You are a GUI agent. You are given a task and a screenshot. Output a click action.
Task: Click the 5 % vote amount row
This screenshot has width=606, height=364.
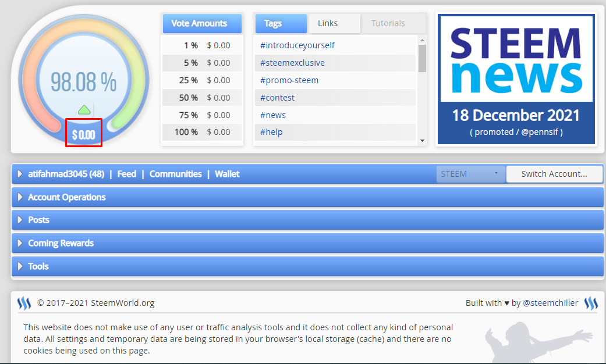[202, 63]
